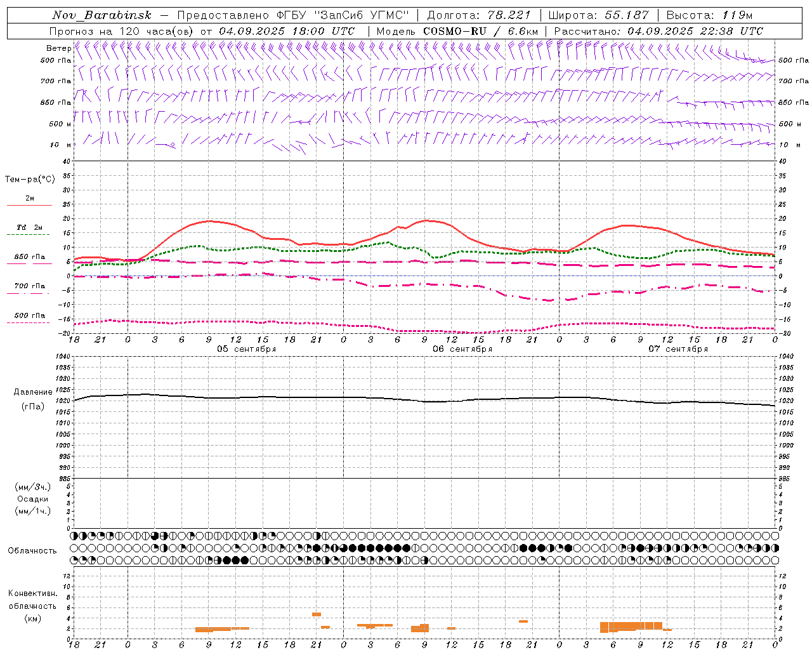Click the 06 сентября date label
Image resolution: width=812 pixels, height=650 pixels.
[x=462, y=349]
